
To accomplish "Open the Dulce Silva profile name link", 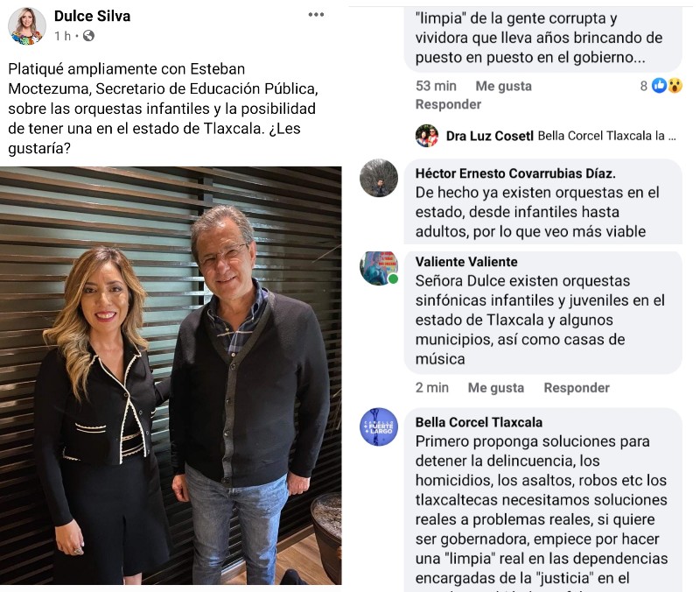I will coord(93,16).
